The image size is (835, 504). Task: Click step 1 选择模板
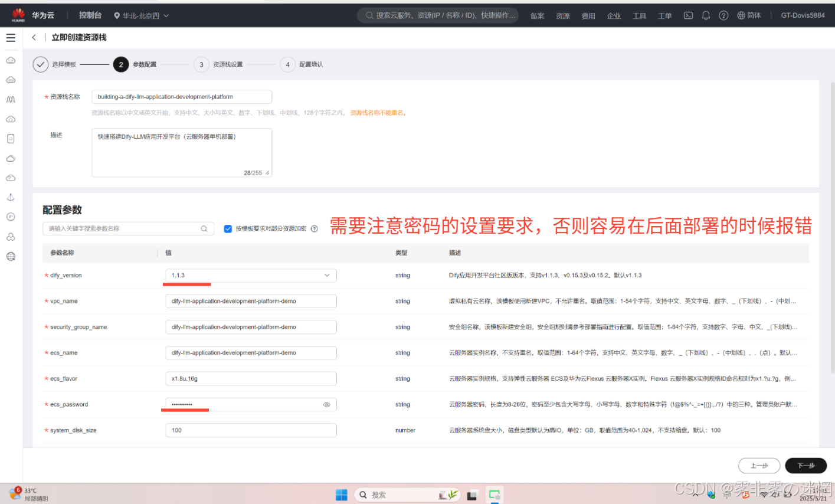click(x=54, y=64)
